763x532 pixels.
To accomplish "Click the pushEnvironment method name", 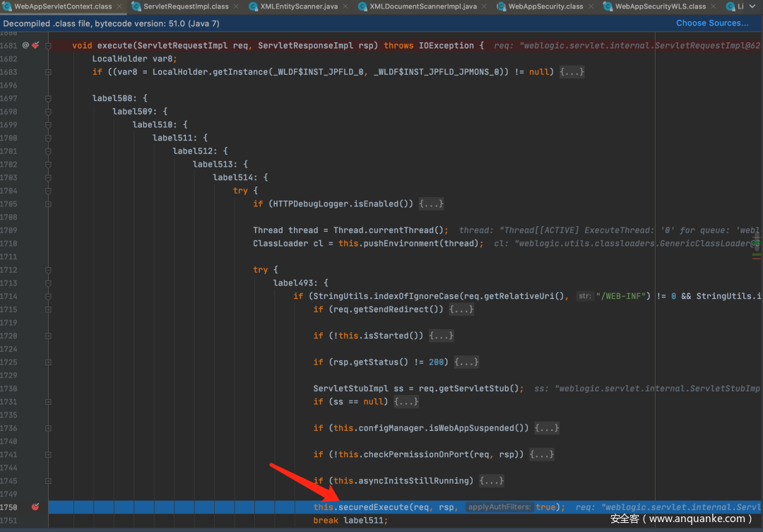I will pyautogui.click(x=401, y=244).
